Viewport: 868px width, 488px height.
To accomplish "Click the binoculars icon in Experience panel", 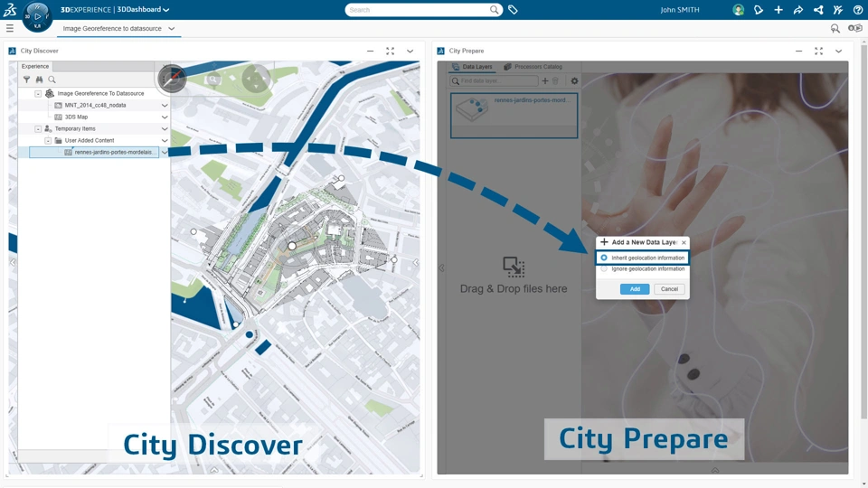I will point(39,80).
